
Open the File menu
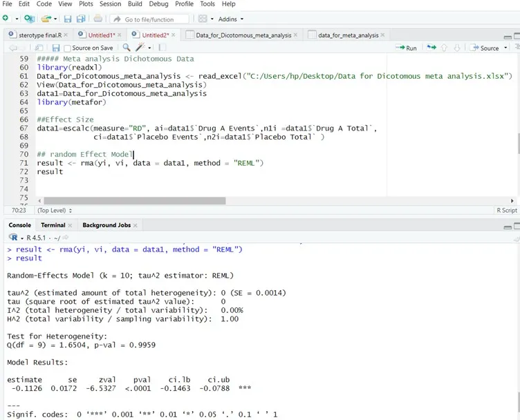pyautogui.click(x=7, y=4)
